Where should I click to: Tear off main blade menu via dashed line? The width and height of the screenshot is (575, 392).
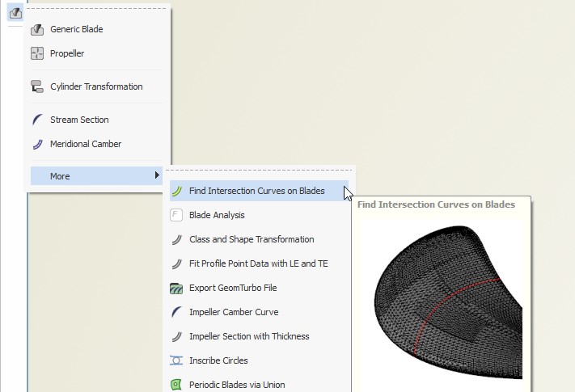tap(97, 8)
